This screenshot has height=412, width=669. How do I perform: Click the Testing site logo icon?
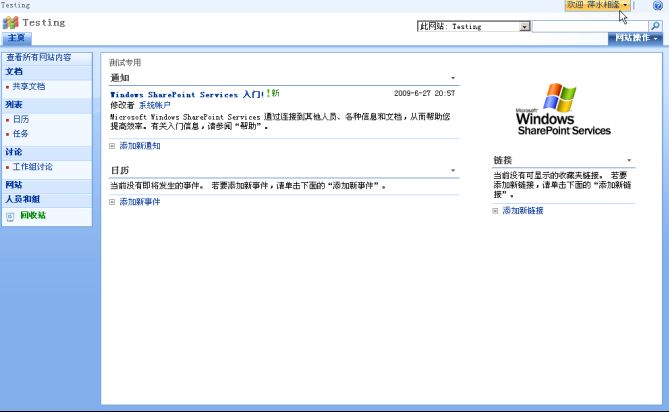[x=11, y=23]
